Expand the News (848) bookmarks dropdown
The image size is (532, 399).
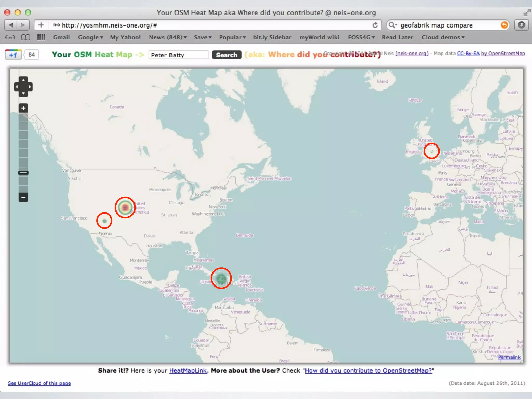click(x=168, y=37)
